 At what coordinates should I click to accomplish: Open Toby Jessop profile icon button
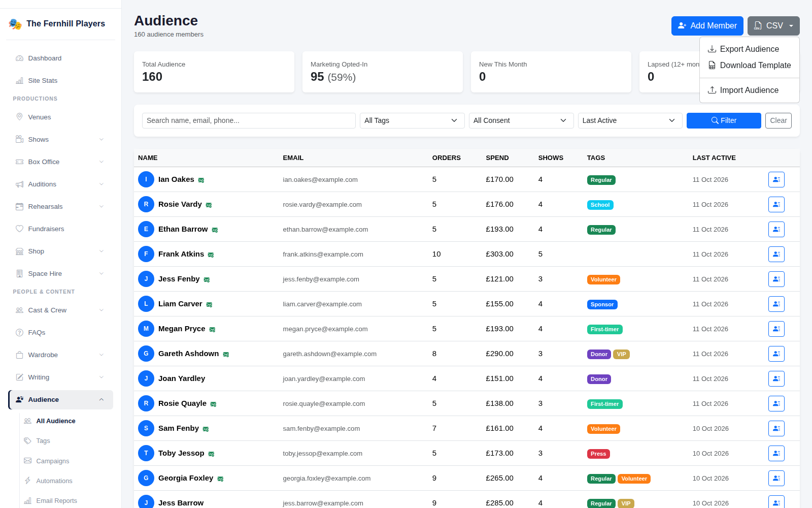point(776,453)
